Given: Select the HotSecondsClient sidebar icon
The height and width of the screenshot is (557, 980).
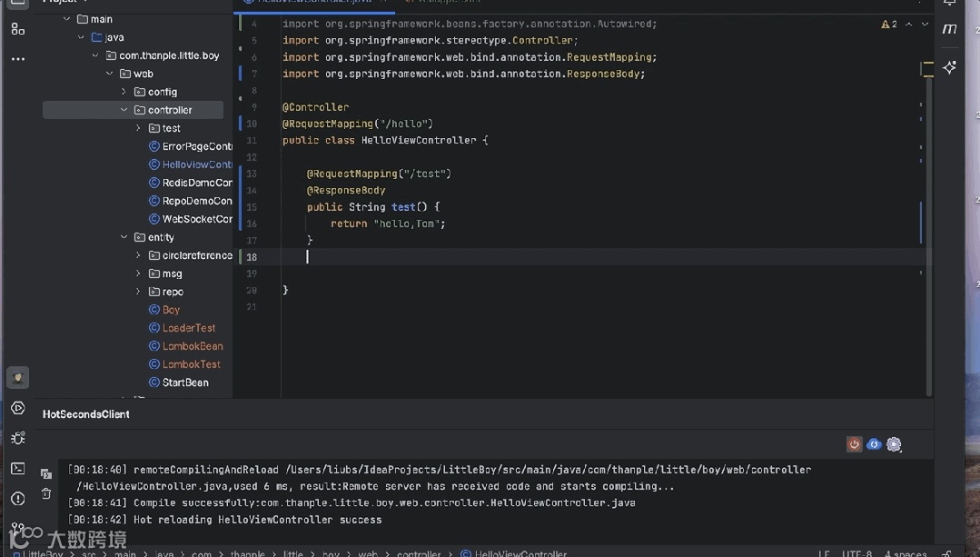Looking at the screenshot, I should tap(17, 378).
